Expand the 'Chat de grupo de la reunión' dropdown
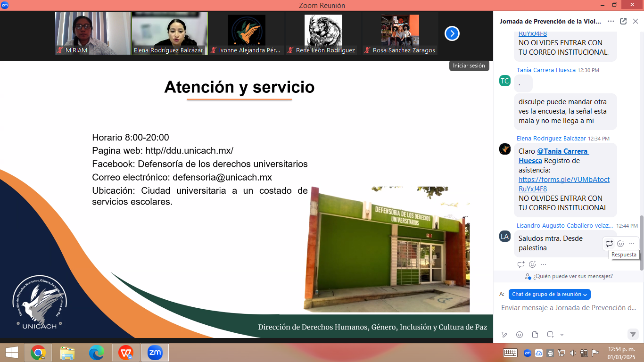 click(549, 294)
